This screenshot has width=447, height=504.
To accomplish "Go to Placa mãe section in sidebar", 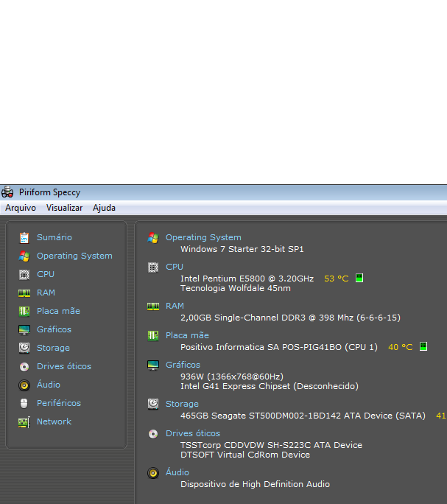I will click(58, 311).
